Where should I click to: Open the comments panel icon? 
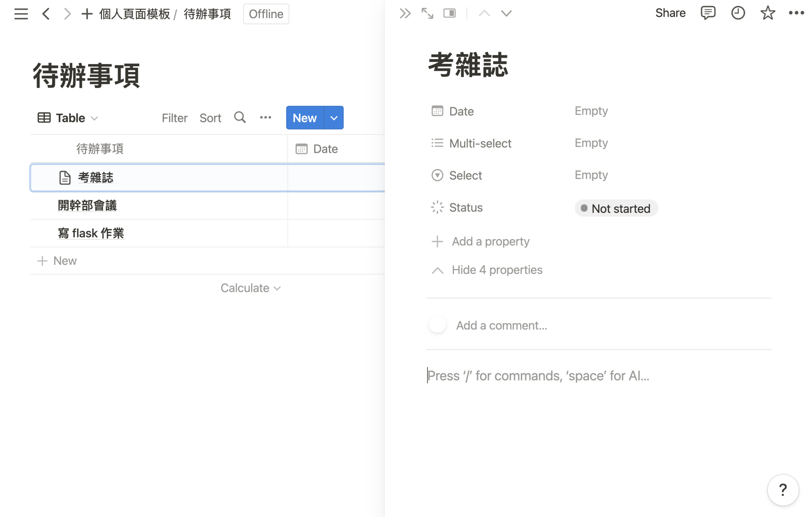point(707,13)
